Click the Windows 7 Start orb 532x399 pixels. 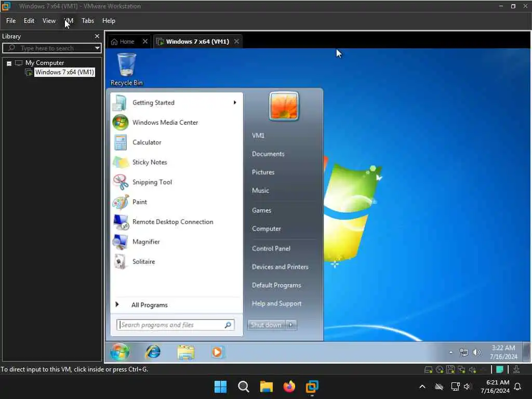click(119, 352)
